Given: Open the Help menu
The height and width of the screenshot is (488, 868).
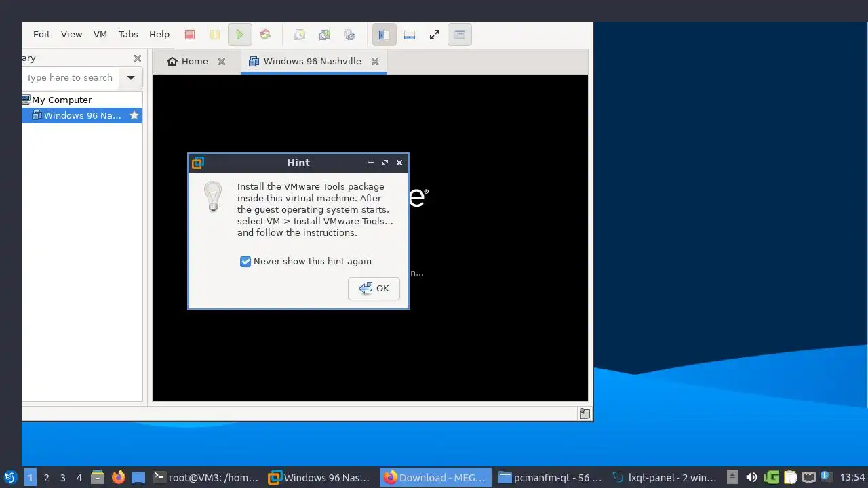Looking at the screenshot, I should 159,34.
